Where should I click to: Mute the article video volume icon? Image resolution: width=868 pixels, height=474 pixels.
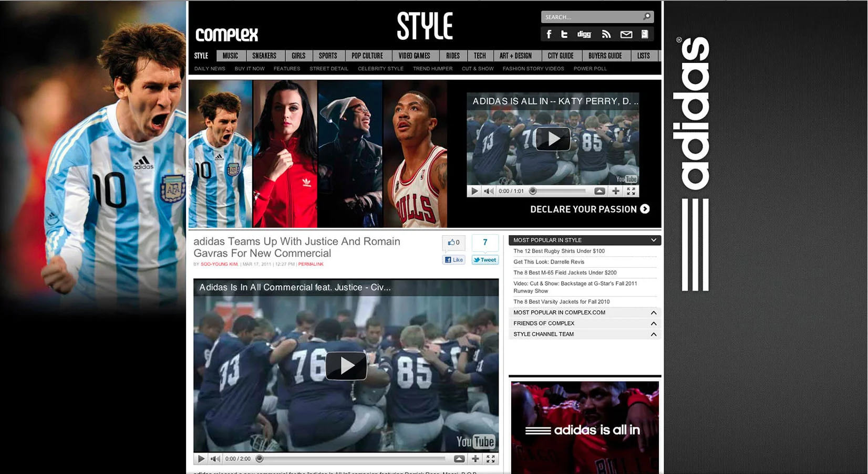pyautogui.click(x=215, y=459)
